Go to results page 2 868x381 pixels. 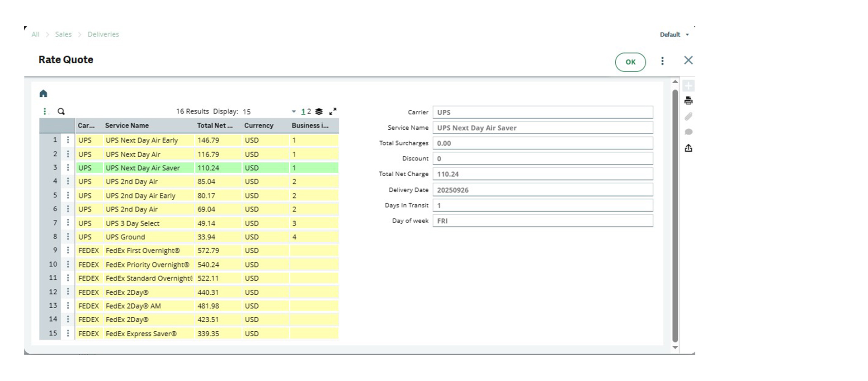[x=309, y=111]
